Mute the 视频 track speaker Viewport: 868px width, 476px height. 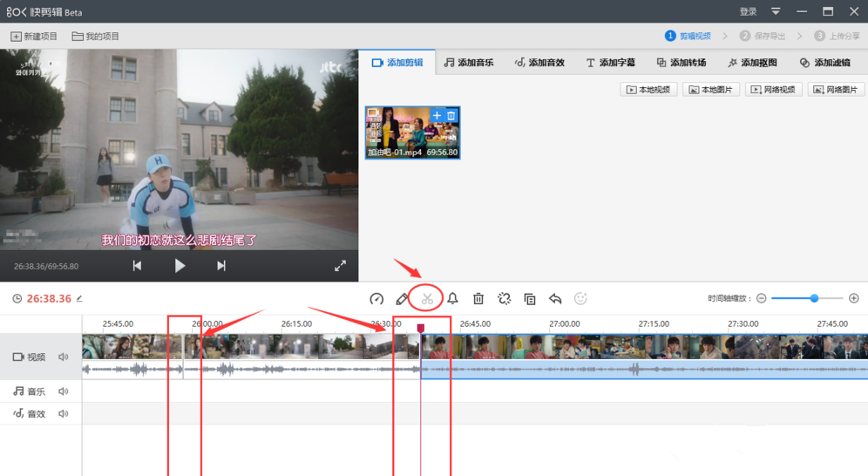click(64, 357)
